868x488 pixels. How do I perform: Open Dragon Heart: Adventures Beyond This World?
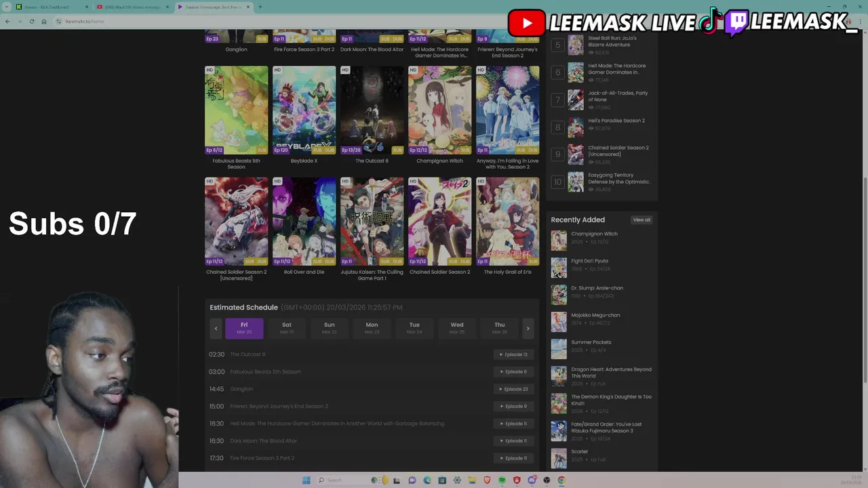tap(611, 373)
